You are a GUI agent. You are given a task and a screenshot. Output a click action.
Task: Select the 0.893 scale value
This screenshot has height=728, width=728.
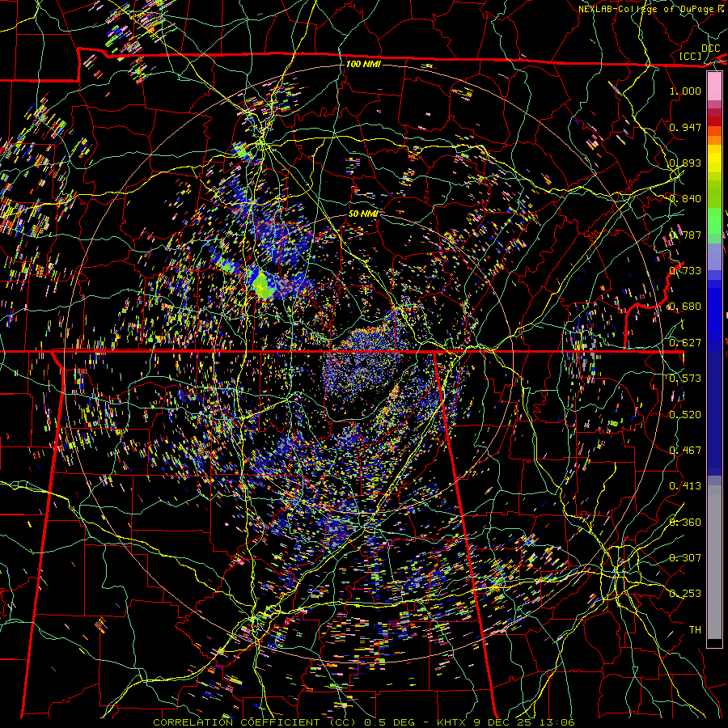(x=685, y=163)
